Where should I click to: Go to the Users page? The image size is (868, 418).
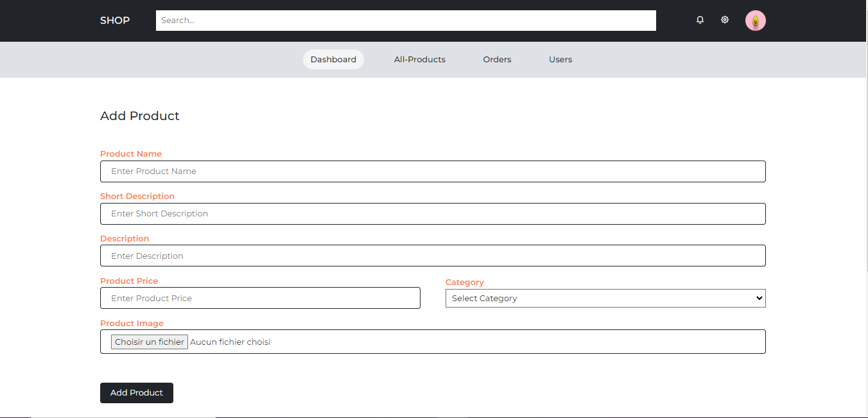560,59
